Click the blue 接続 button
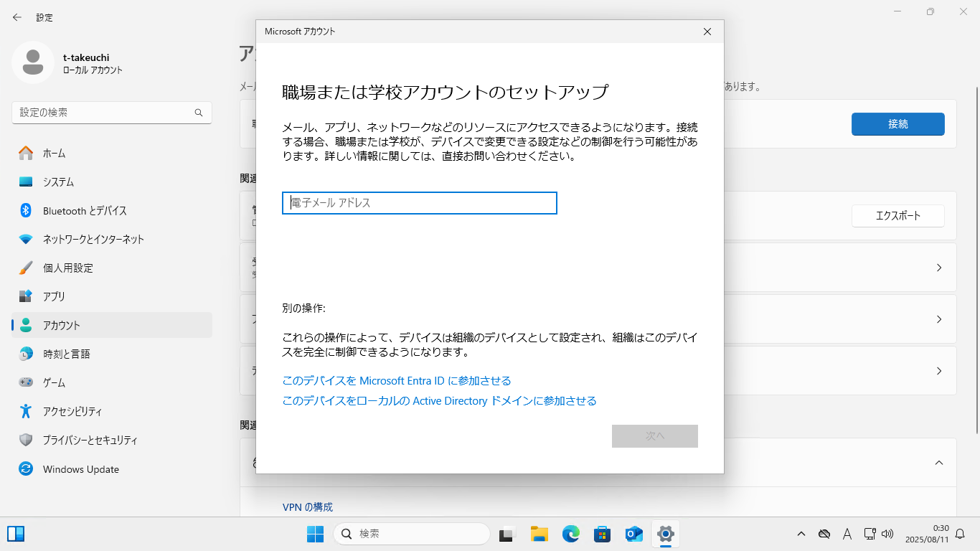Viewport: 980px width, 551px height. [x=898, y=124]
